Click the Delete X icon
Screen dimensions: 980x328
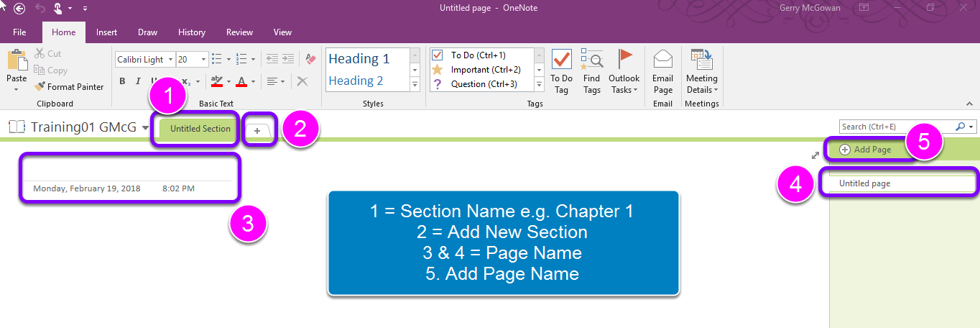point(302,81)
